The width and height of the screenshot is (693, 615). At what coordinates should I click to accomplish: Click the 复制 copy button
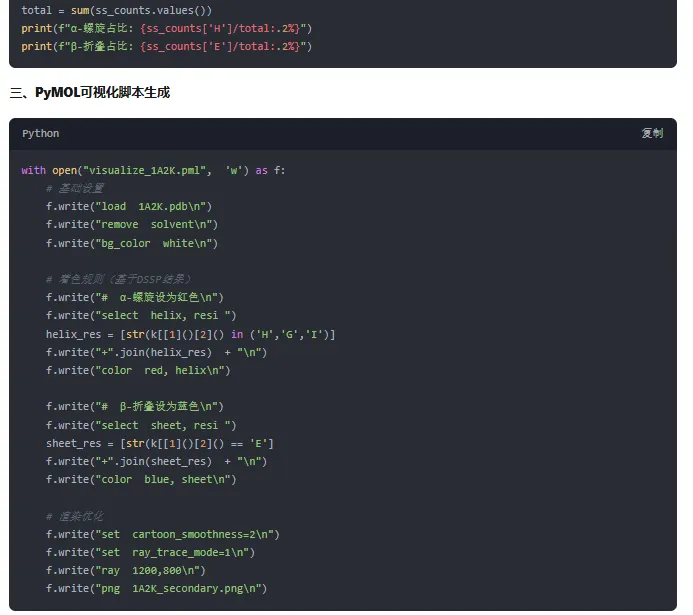651,133
